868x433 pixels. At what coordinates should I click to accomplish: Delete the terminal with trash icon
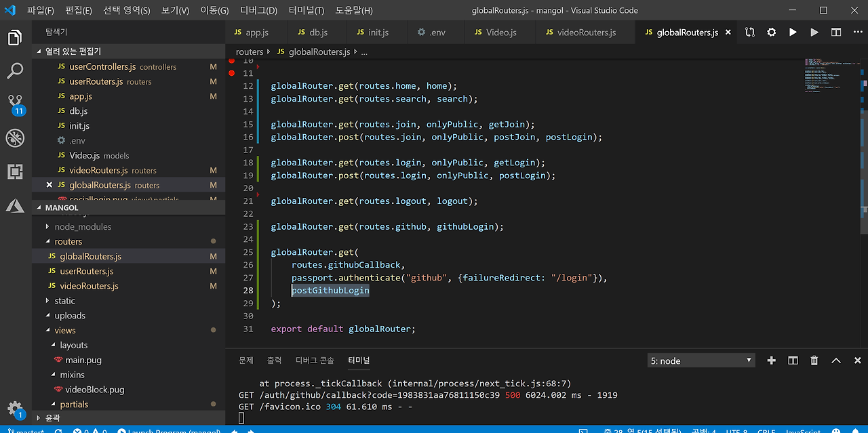pyautogui.click(x=814, y=360)
